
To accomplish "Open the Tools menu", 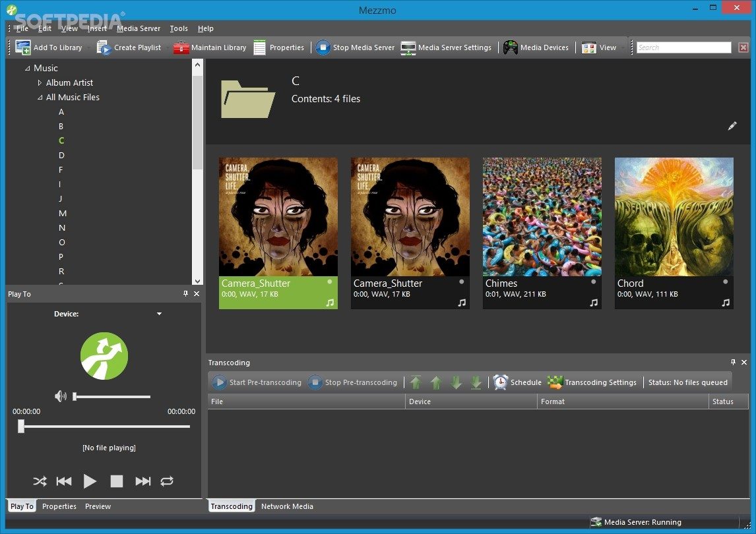I will tap(179, 28).
